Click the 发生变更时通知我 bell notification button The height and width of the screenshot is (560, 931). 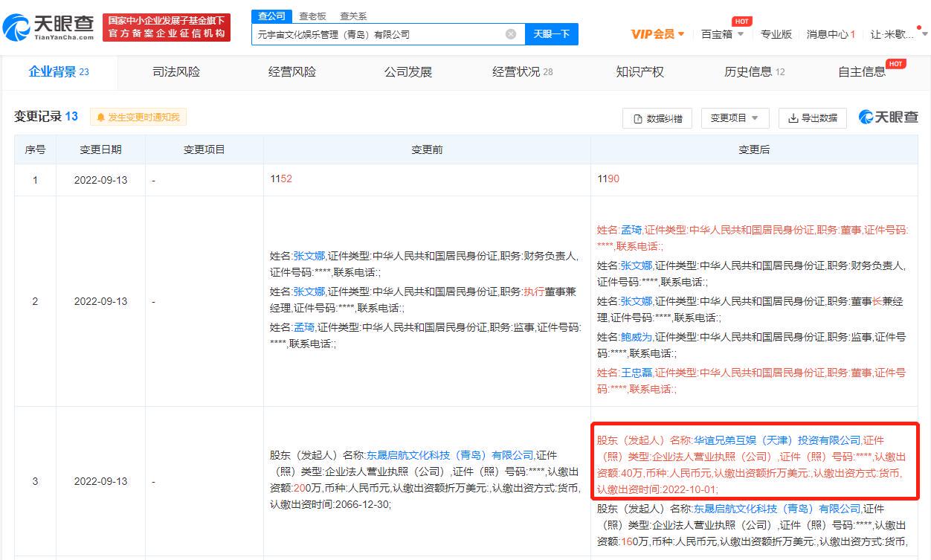(138, 117)
